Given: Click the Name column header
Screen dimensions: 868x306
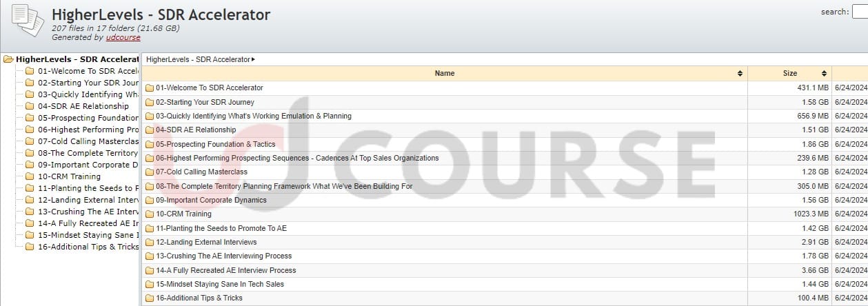Looking at the screenshot, I should [x=445, y=73].
